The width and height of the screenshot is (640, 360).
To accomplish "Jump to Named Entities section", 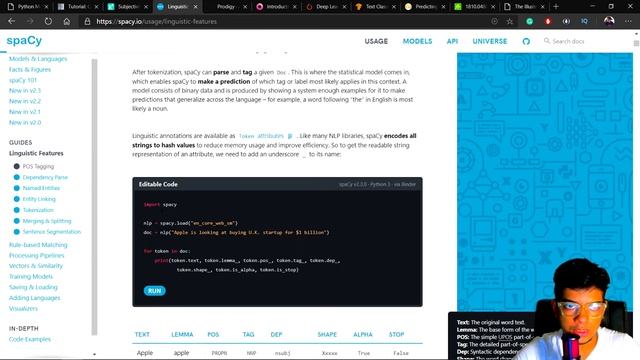I will (41, 188).
